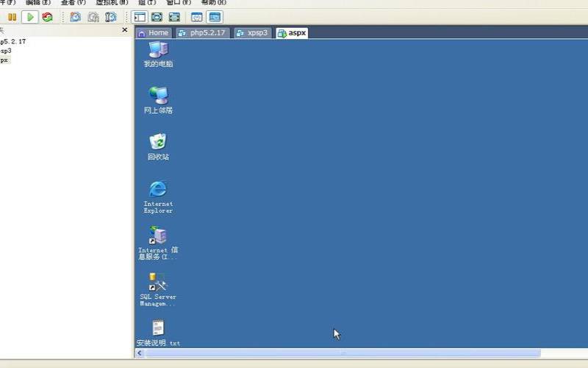Open the Snapshot Manager toolbar icon
This screenshot has height=368, width=588.
click(x=111, y=17)
